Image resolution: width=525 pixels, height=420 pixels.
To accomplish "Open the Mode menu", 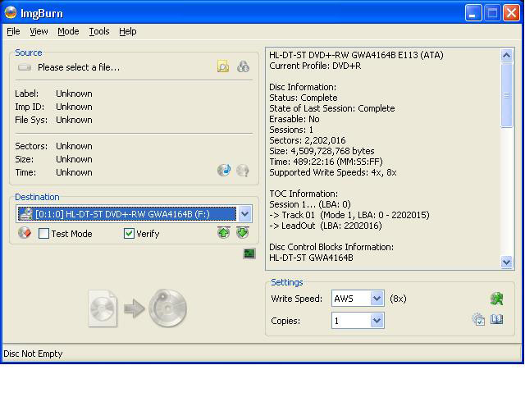I will (x=68, y=31).
